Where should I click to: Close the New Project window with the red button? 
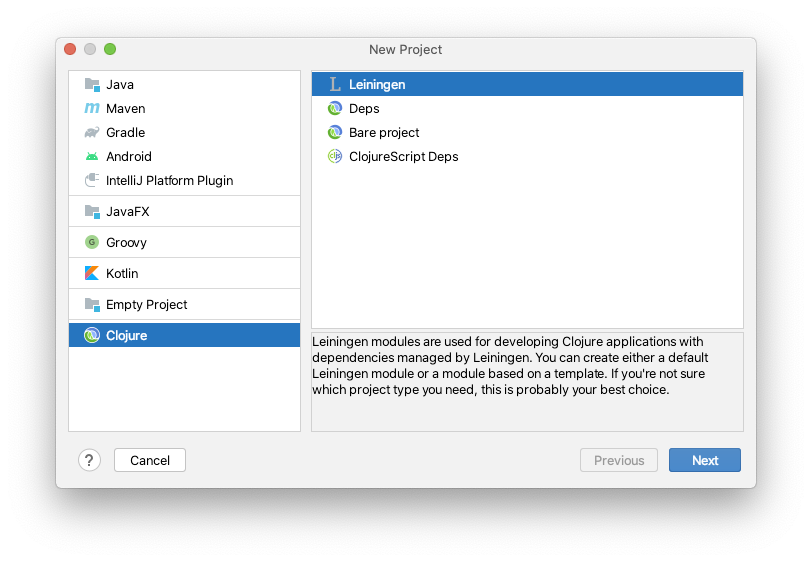point(70,49)
